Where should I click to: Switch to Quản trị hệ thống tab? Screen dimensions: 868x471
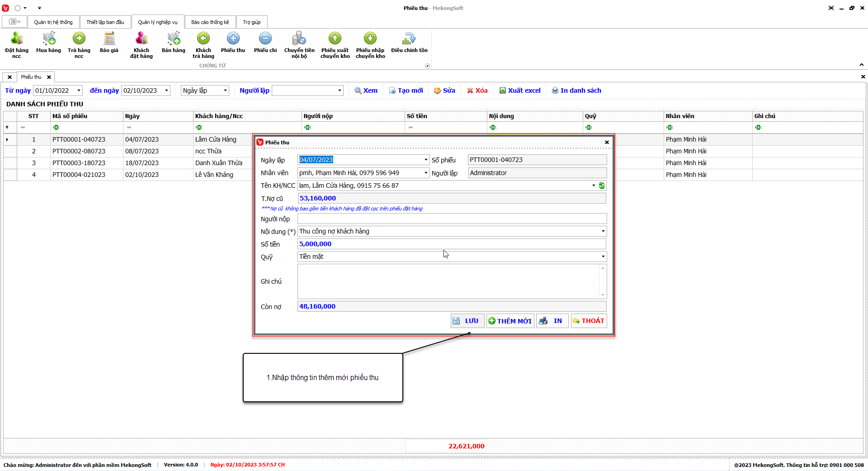point(53,22)
